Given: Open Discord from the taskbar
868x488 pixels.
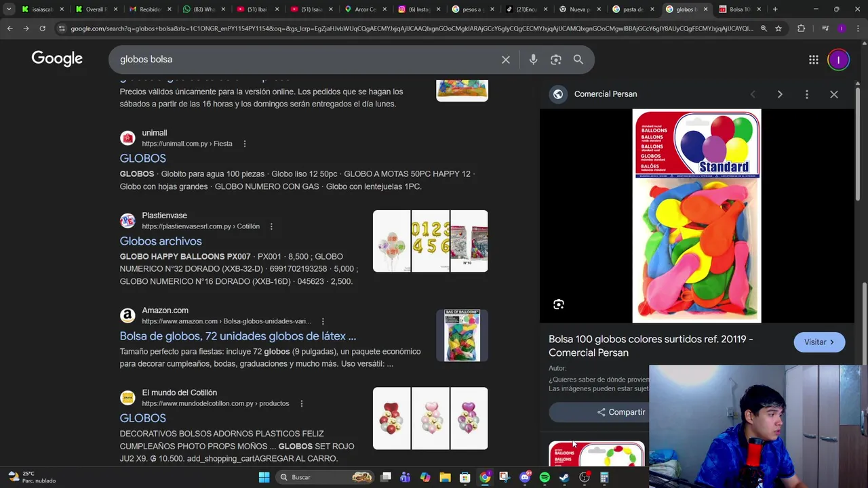Looking at the screenshot, I should tap(525, 477).
